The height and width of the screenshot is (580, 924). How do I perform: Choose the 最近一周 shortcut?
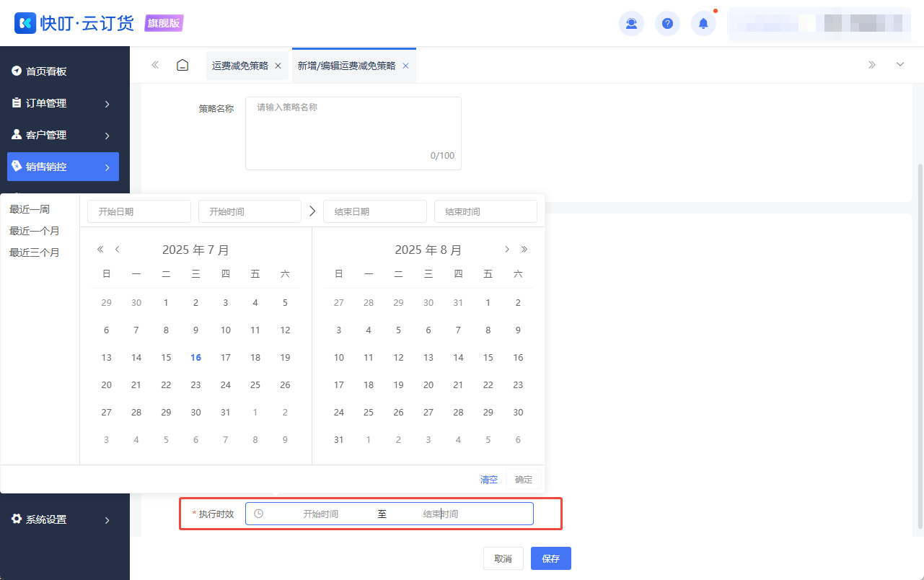[x=30, y=209]
